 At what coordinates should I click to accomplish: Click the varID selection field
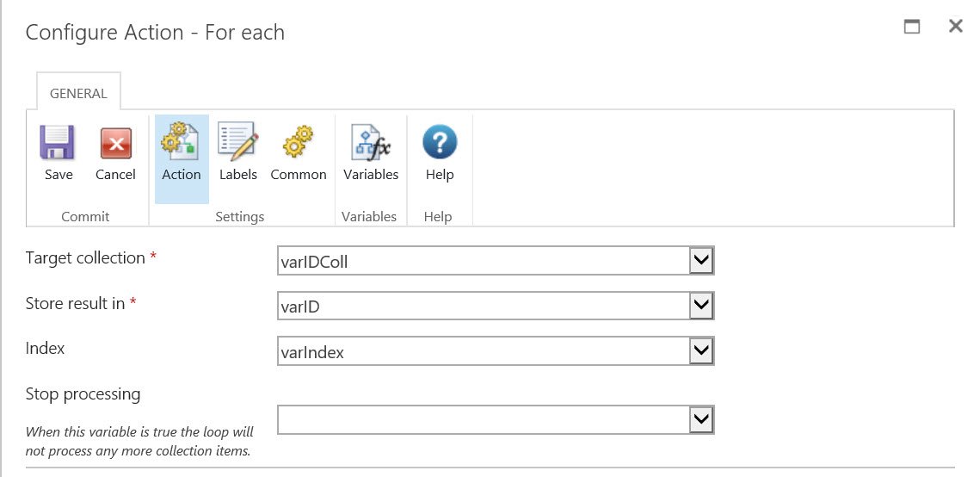[x=484, y=306]
